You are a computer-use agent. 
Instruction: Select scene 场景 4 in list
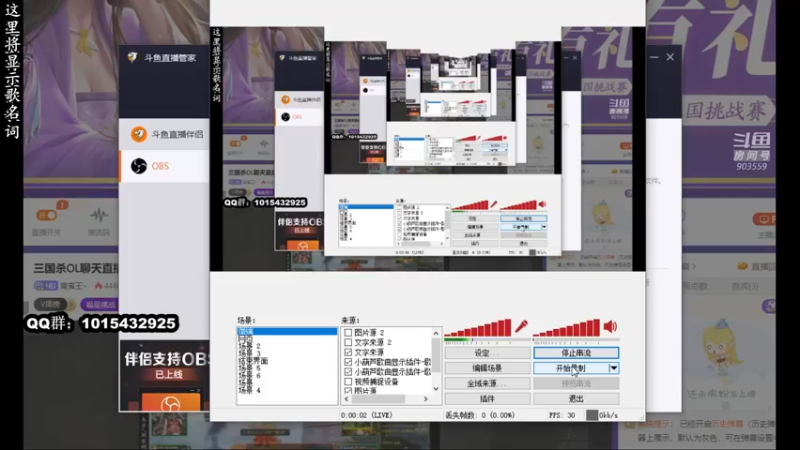249,390
